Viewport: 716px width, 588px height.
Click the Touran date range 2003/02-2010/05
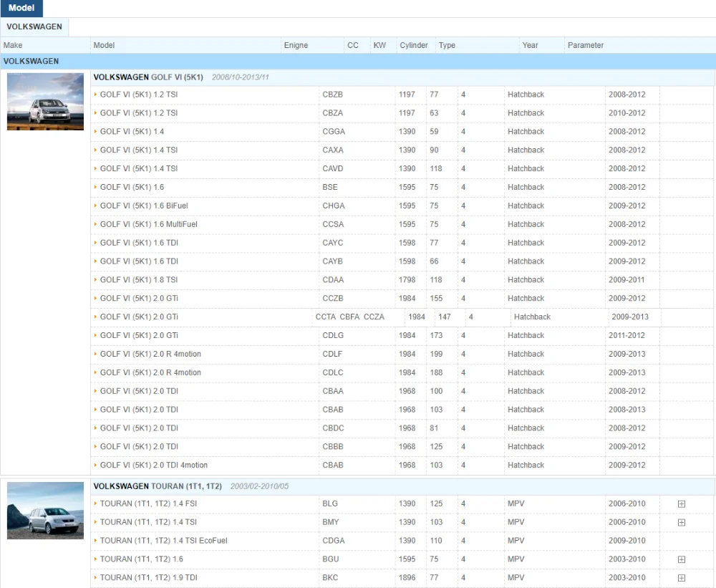(259, 486)
